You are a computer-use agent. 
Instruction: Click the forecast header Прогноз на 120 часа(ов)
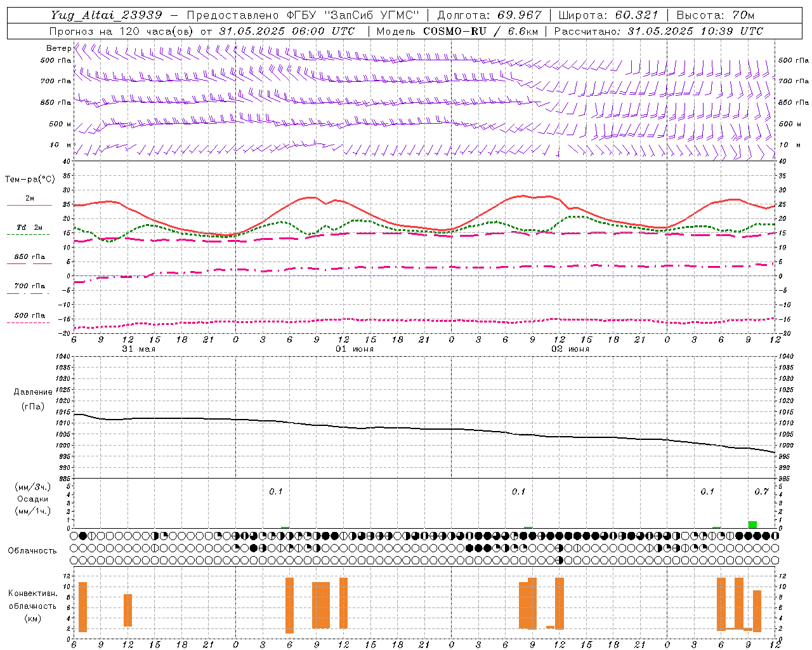tap(122, 31)
